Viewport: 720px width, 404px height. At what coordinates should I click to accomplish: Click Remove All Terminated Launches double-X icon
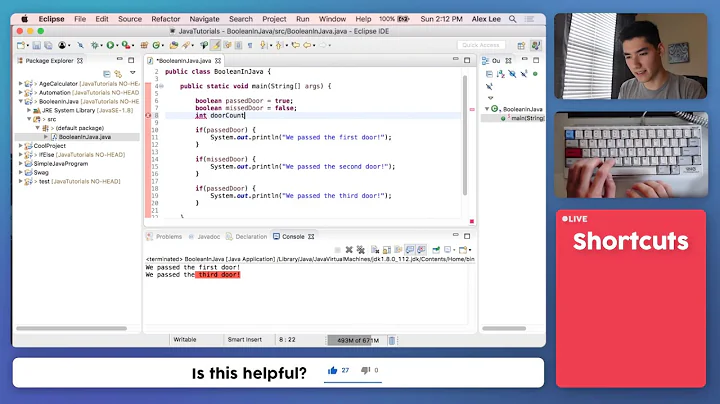click(x=360, y=250)
